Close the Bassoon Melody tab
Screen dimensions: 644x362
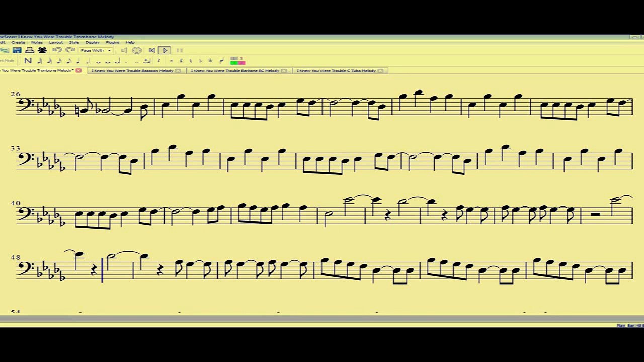[x=178, y=71]
